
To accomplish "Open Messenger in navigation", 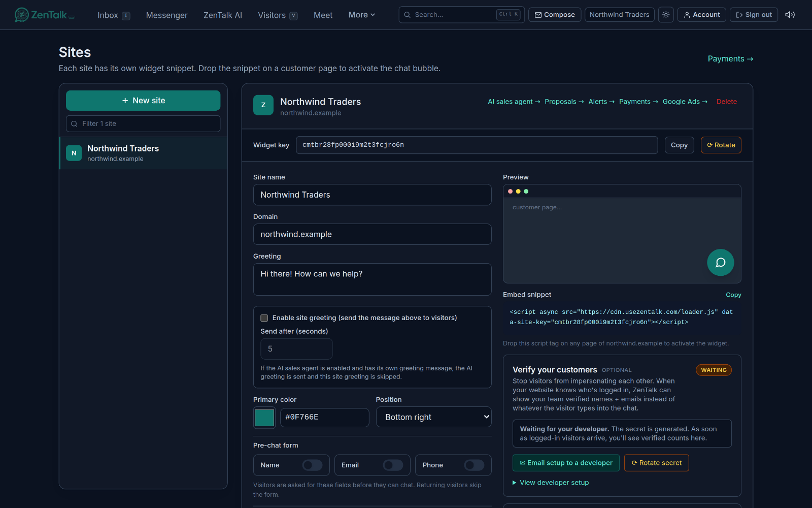I will 166,15.
